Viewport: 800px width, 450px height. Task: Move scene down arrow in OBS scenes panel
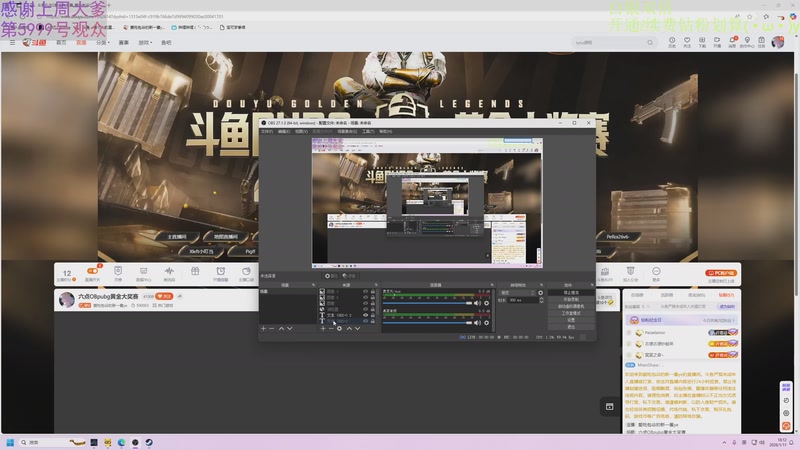click(289, 329)
